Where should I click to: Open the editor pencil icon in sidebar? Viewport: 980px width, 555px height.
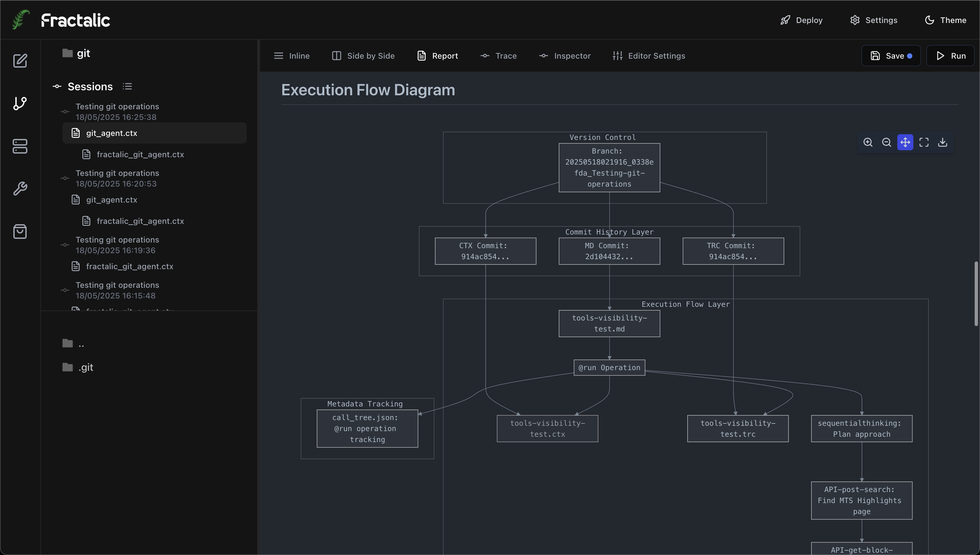[20, 61]
